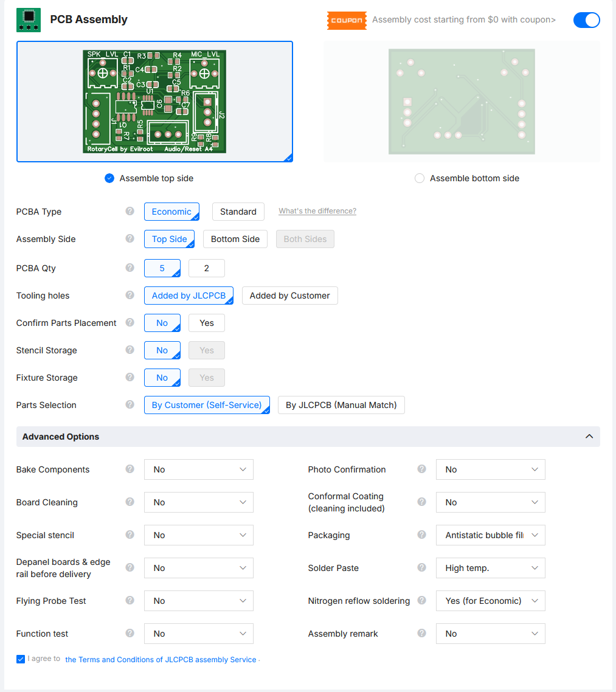
Task: Open help icon for Conformal Coating
Action: pos(422,501)
